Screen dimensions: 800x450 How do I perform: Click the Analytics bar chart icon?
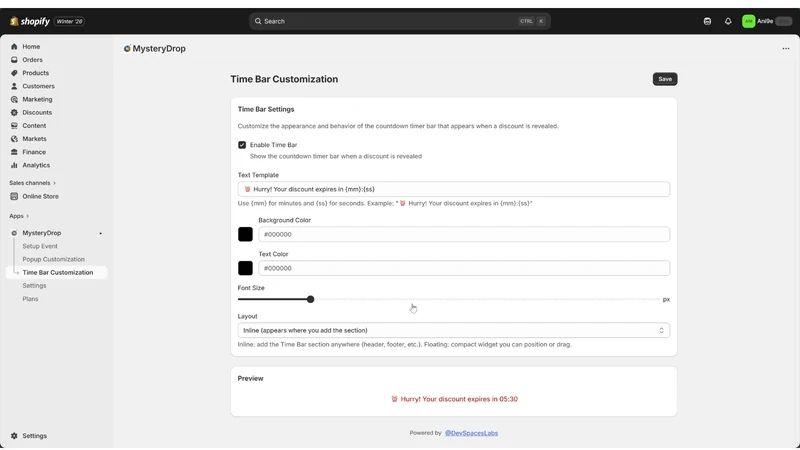[14, 165]
